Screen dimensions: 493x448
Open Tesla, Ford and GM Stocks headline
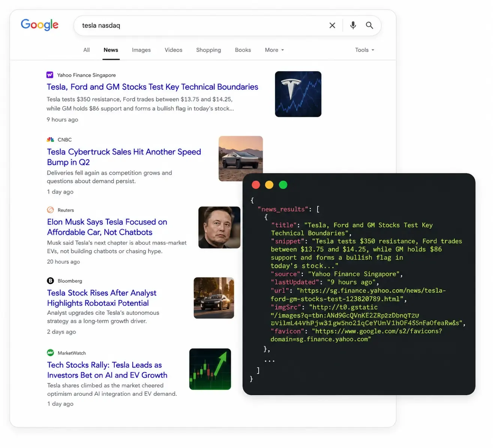(x=152, y=87)
